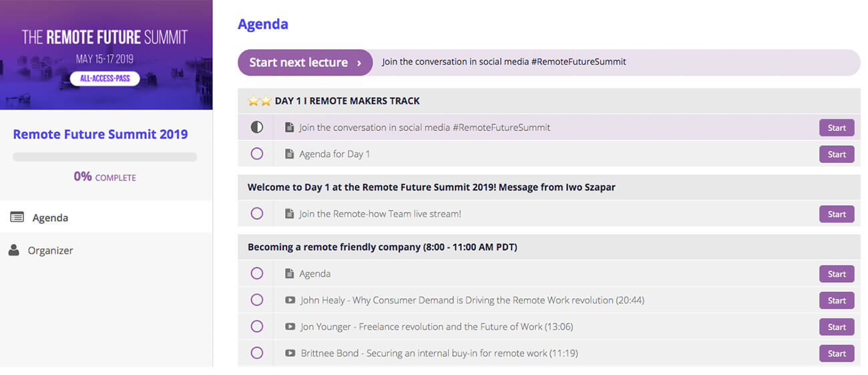Image resolution: width=868 pixels, height=375 pixels.
Task: Click the Organizer person icon
Action: pos(13,250)
